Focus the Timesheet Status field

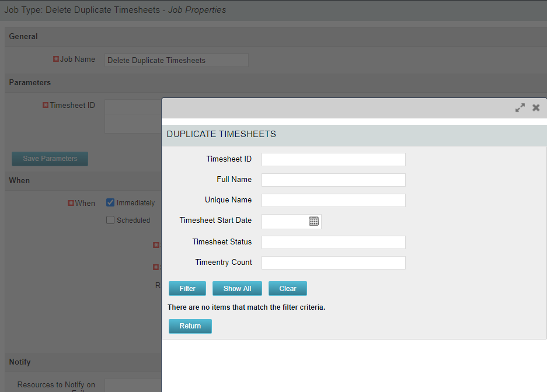tap(333, 242)
